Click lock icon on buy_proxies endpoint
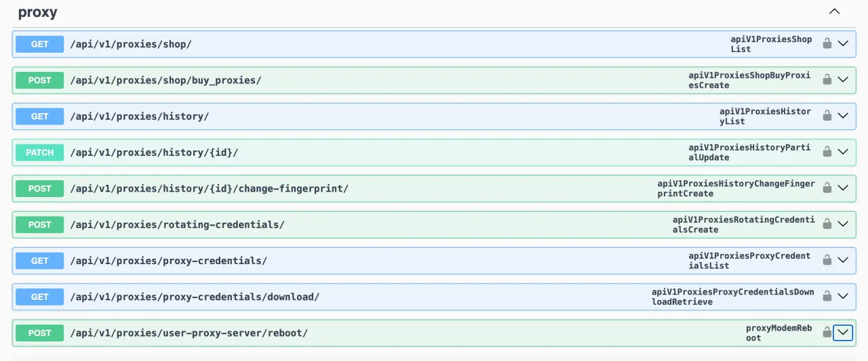868x361 pixels. 827,79
